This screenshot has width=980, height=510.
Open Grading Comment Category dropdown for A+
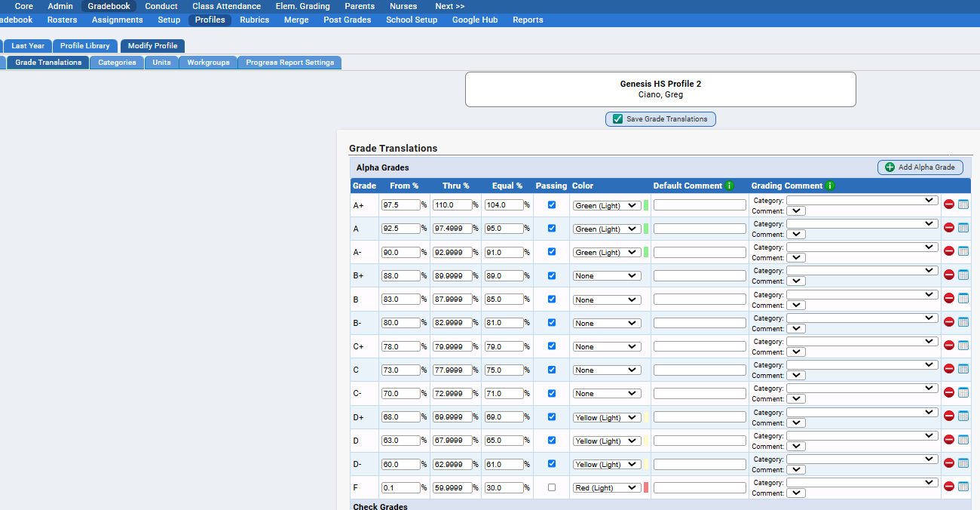tap(862, 200)
